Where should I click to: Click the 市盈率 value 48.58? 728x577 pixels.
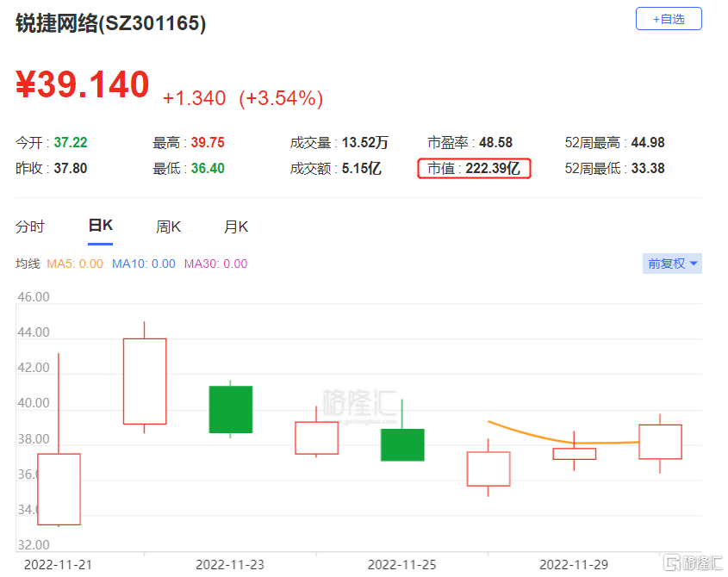[495, 142]
